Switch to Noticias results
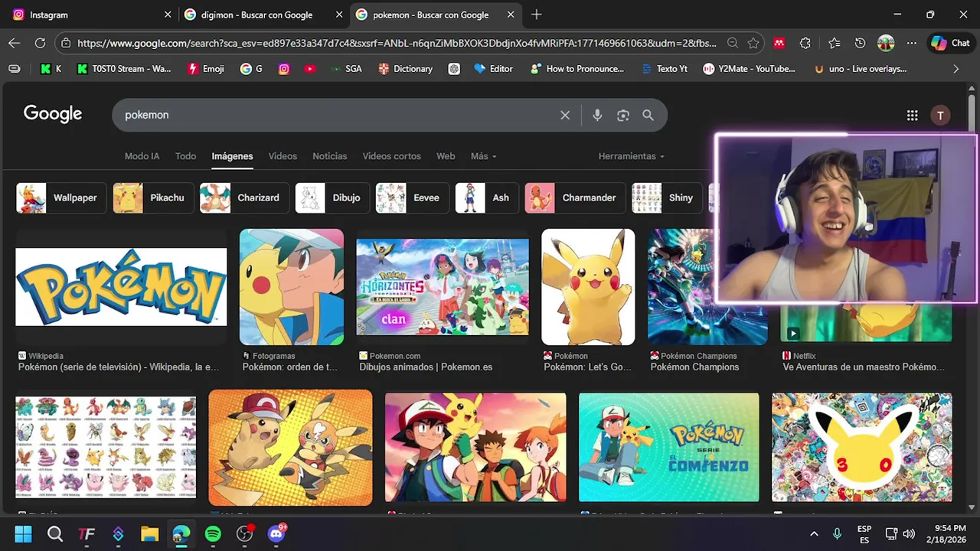The height and width of the screenshot is (551, 980). [329, 156]
